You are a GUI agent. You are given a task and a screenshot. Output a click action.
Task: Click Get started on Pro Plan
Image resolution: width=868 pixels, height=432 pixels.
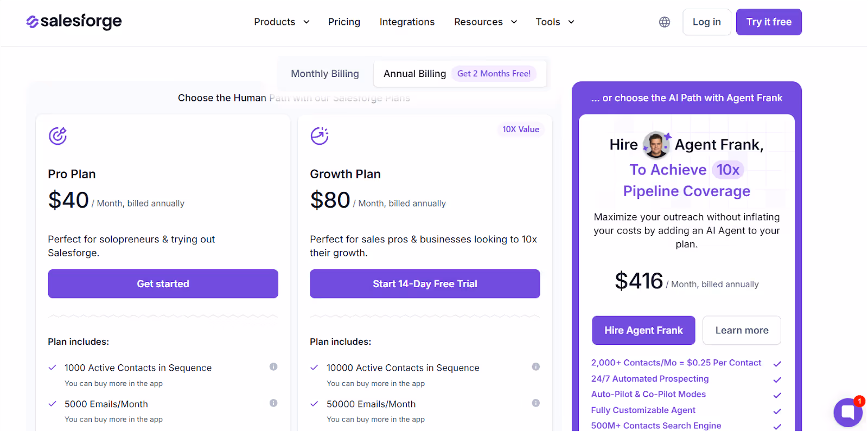(163, 284)
